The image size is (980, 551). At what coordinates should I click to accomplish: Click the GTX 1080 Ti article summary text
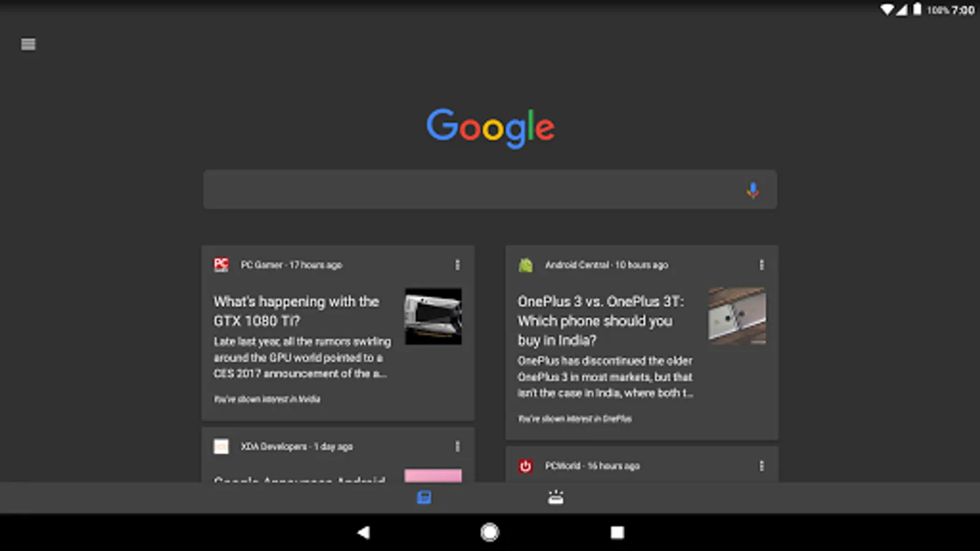pos(302,358)
